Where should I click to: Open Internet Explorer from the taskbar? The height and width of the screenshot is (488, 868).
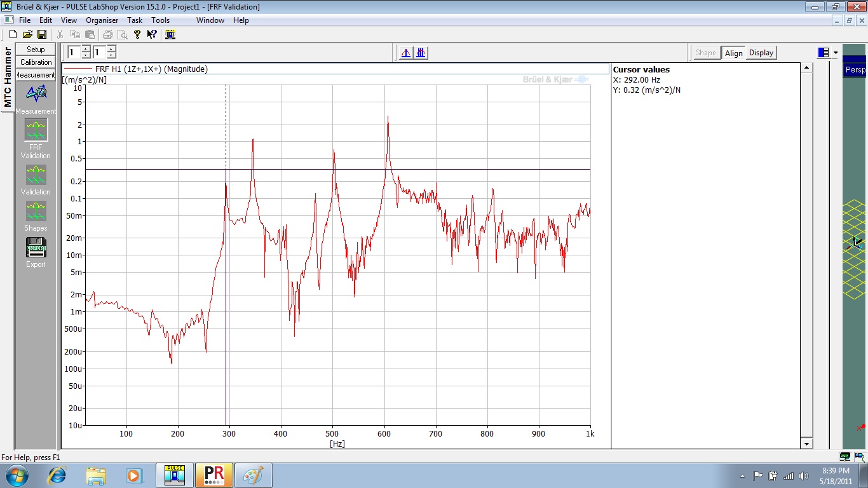57,475
